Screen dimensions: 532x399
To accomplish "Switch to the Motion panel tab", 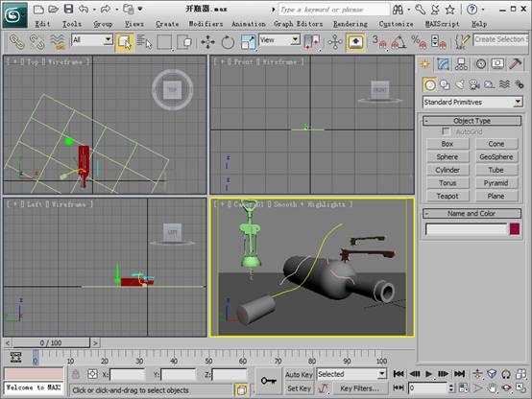I will (481, 63).
